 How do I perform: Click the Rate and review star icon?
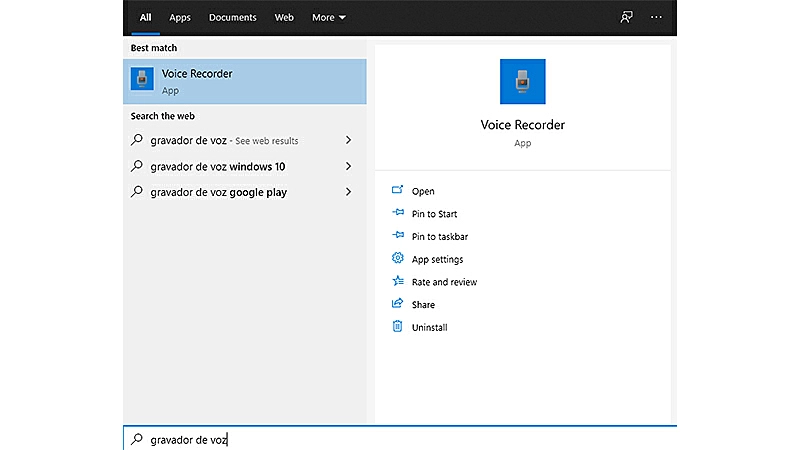click(x=397, y=282)
